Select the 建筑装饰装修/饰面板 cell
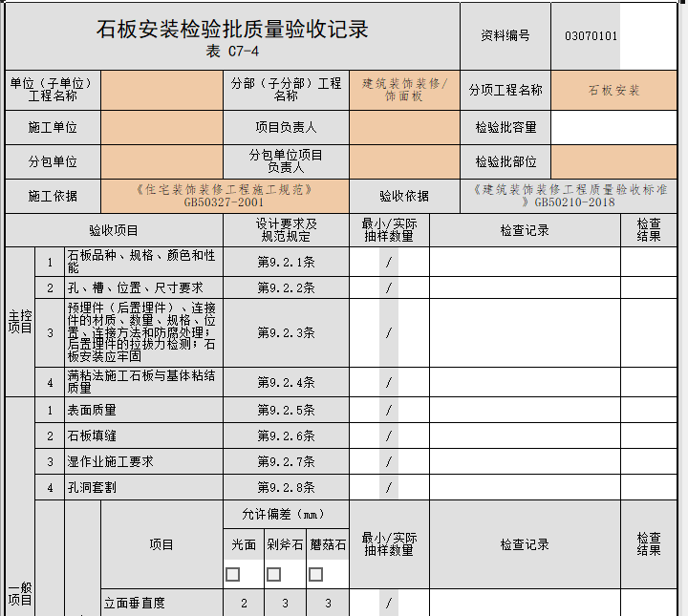Viewport: 688px width, 616px height. coord(404,90)
